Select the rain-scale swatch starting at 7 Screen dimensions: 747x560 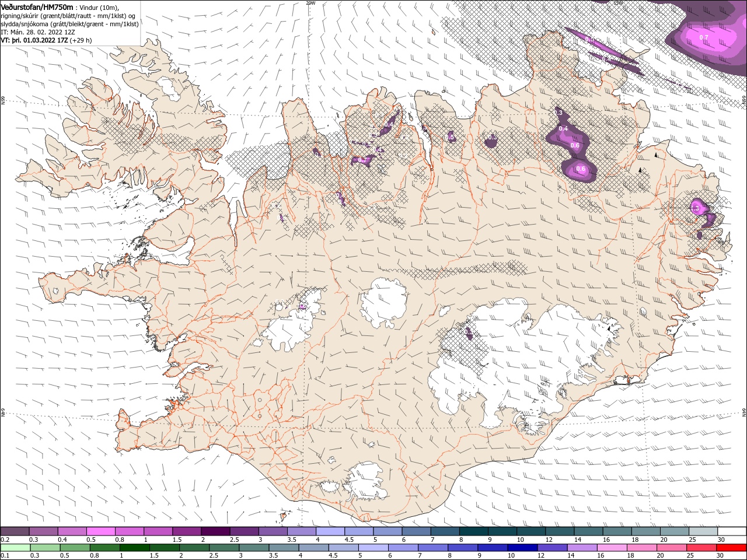pos(433,548)
